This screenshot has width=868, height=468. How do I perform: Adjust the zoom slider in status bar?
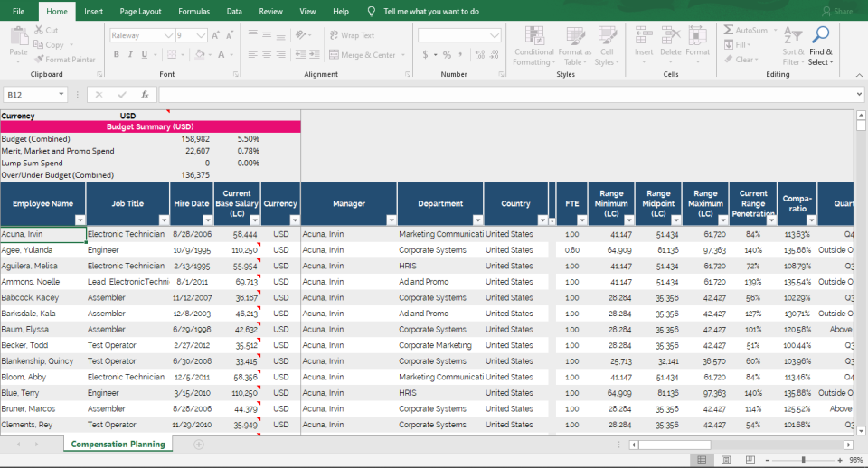point(803,460)
